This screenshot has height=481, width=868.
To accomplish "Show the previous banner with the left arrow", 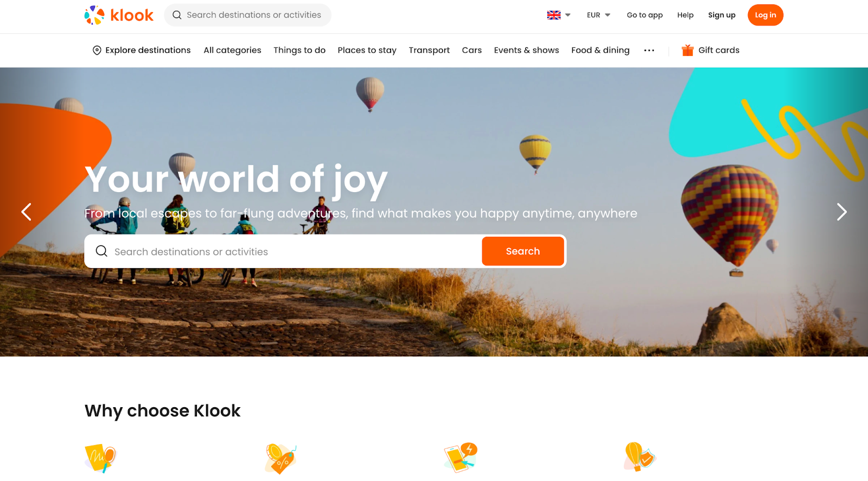I will click(26, 212).
